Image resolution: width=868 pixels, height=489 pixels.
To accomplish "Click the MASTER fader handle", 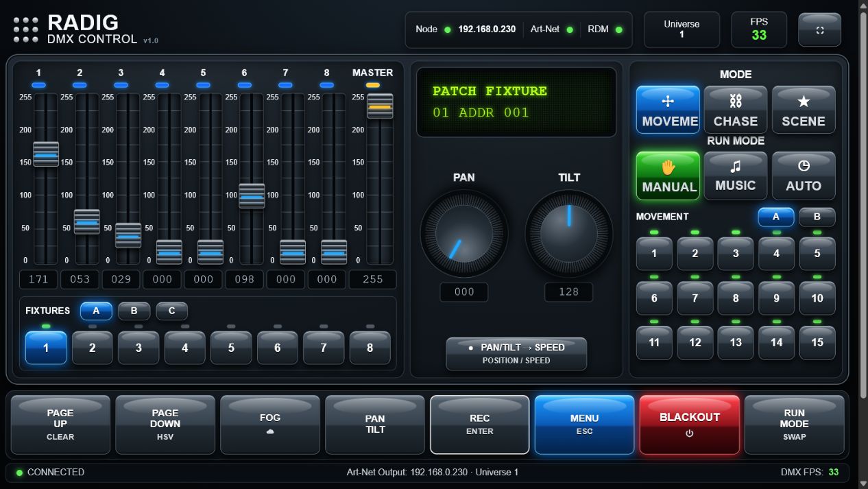I will point(380,106).
